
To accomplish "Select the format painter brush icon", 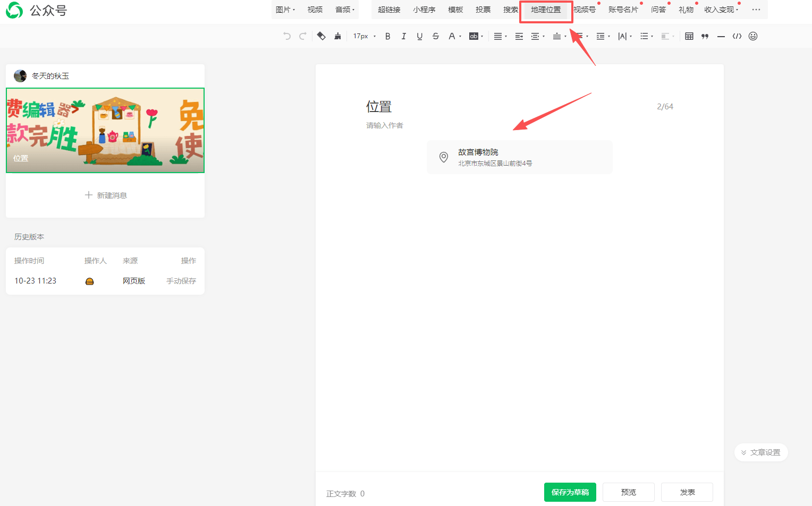I will coord(337,36).
